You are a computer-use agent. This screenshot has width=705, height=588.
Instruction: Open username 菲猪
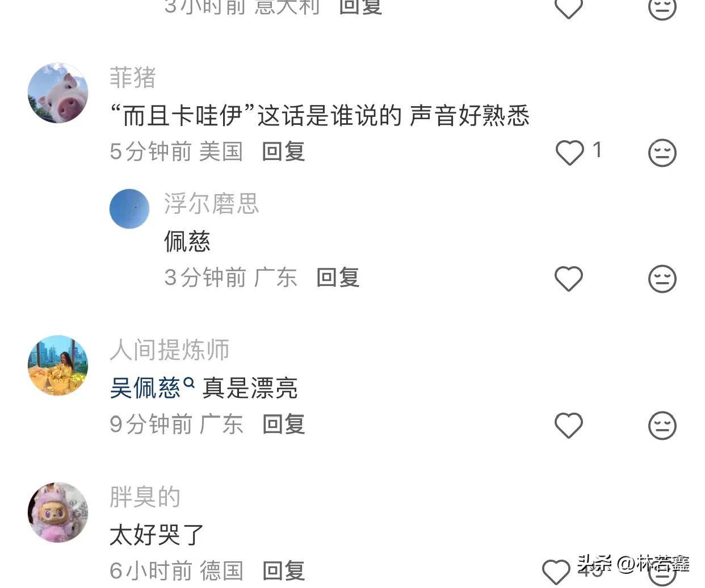133,78
